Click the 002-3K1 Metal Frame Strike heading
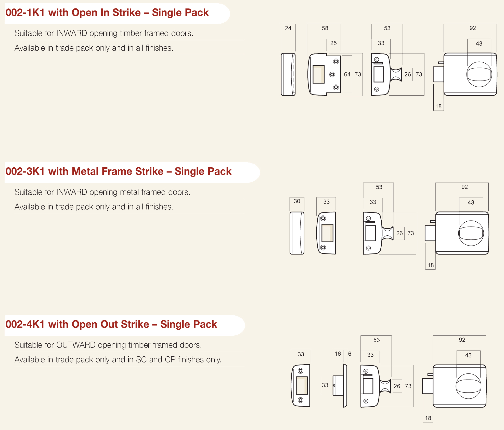The width and height of the screenshot is (504, 430). pyautogui.click(x=119, y=171)
